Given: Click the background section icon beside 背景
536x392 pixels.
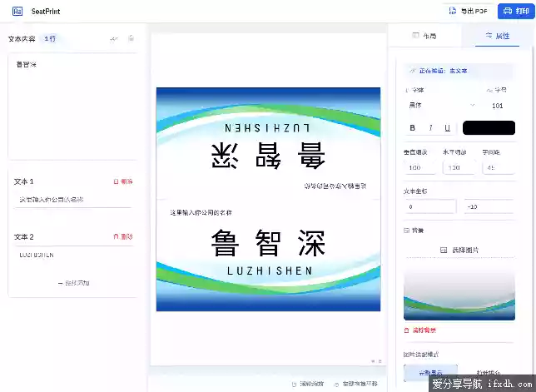Looking at the screenshot, I should point(406,231).
